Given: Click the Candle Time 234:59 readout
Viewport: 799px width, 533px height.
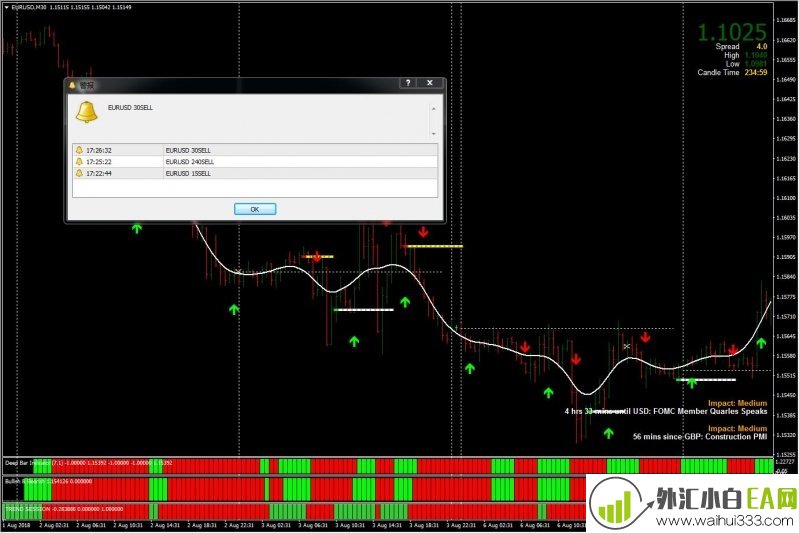Looking at the screenshot, I should [x=732, y=72].
